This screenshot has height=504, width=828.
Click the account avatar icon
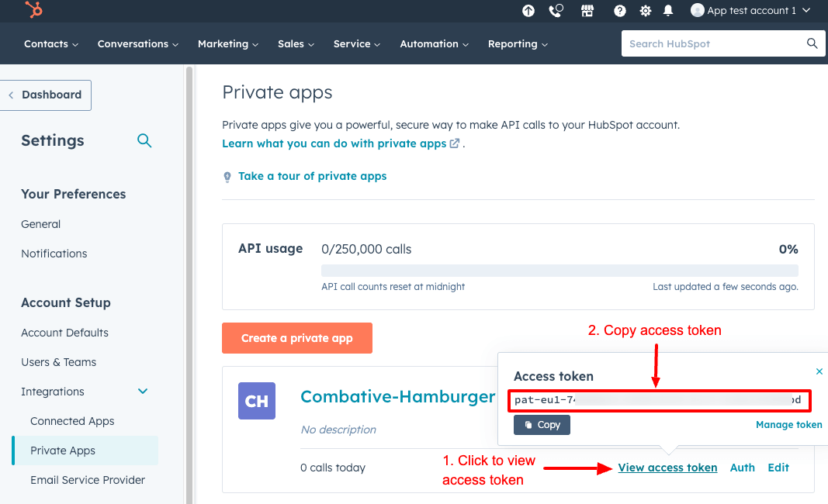[x=697, y=10]
